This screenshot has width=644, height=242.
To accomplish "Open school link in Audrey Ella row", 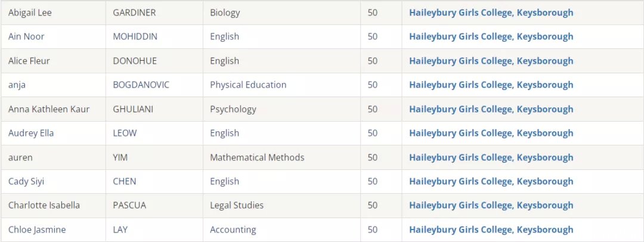I will point(491,133).
